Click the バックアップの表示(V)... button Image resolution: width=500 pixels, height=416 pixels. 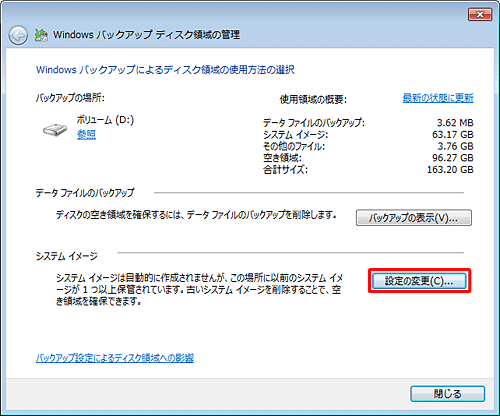click(414, 218)
